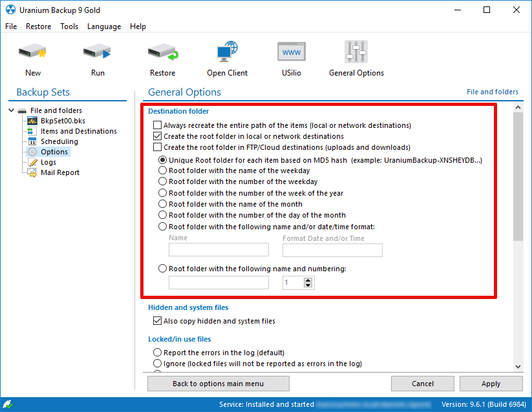The height and width of the screenshot is (412, 532).
Task: Click the vertical scrollbar down arrow
Action: tap(518, 366)
